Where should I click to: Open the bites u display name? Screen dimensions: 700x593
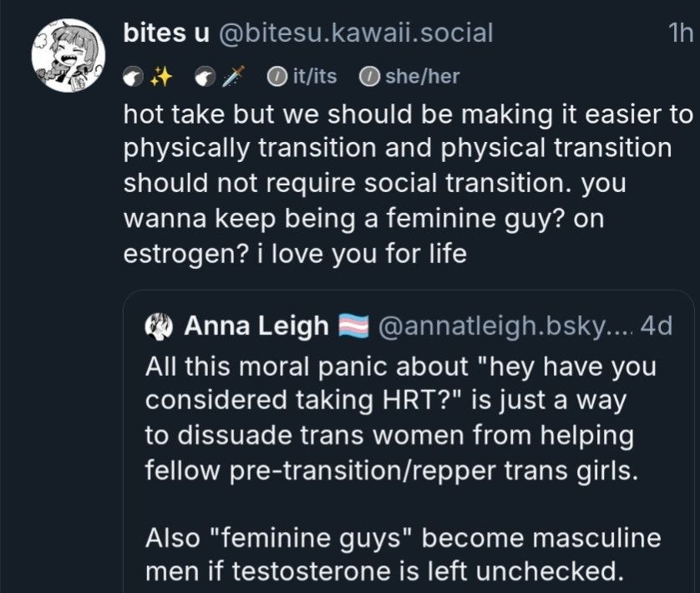[166, 33]
